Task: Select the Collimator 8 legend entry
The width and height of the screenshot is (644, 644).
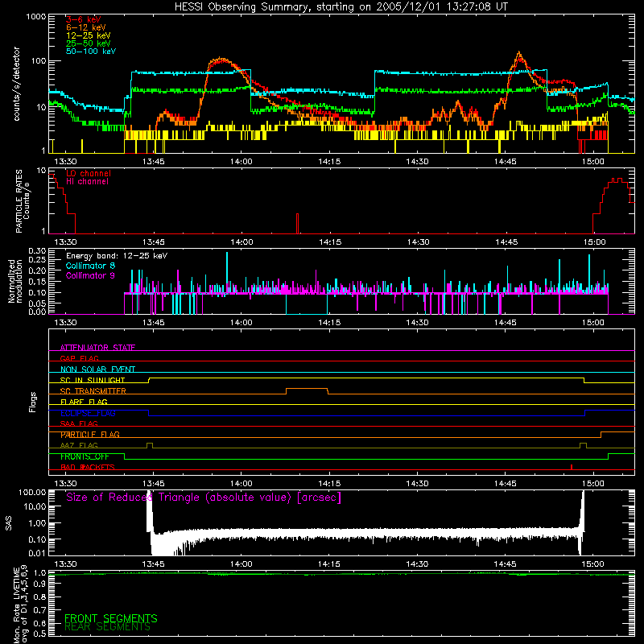Action: pyautogui.click(x=90, y=266)
